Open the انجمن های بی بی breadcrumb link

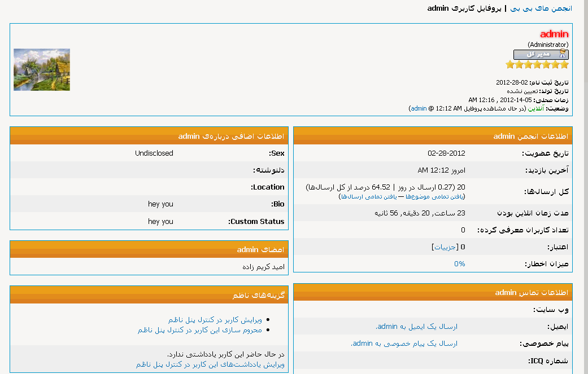coord(541,8)
